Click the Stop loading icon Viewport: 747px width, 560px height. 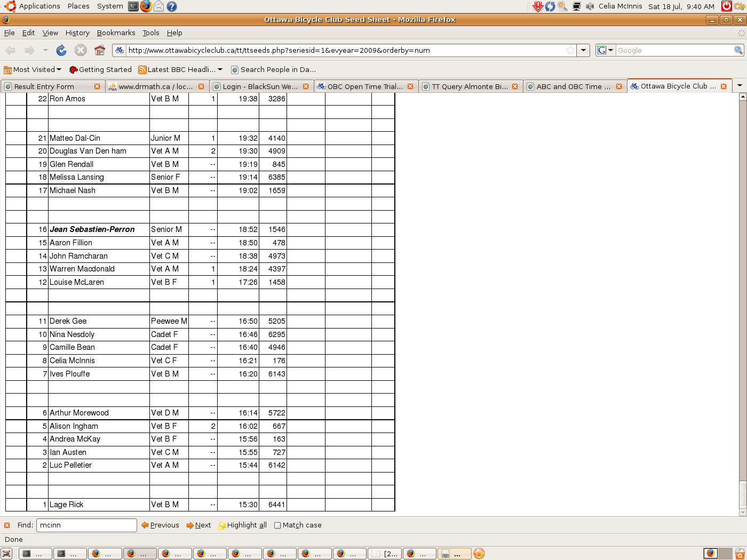81,50
